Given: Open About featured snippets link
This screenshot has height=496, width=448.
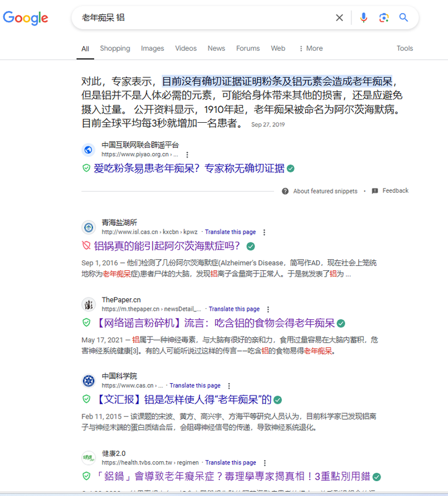Looking at the screenshot, I should (325, 191).
